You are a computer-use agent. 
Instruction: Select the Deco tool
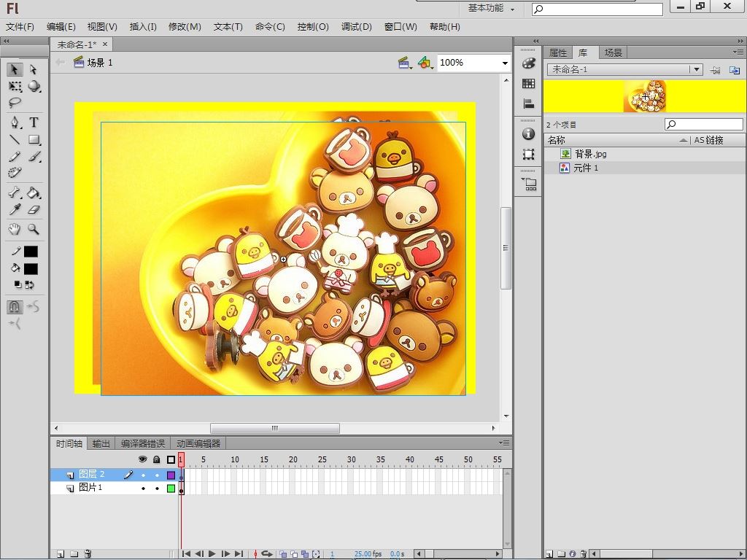coord(15,172)
